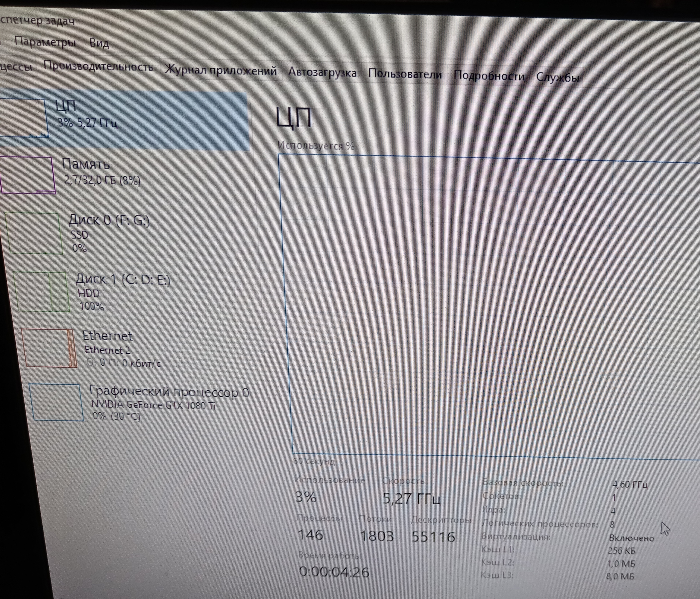Viewport: 700px width, 599px height.
Task: Select Память 2,7/32,0 ГБ entry
Action: coord(102,180)
